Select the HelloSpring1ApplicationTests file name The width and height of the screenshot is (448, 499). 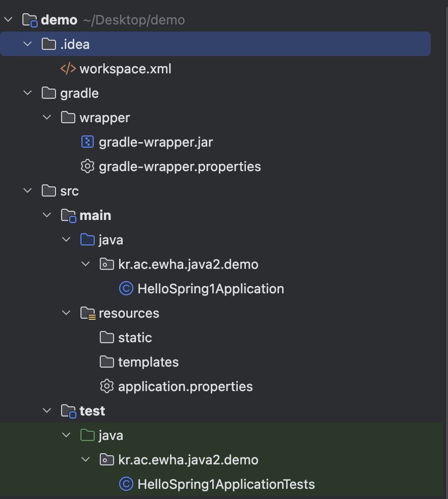coord(226,484)
